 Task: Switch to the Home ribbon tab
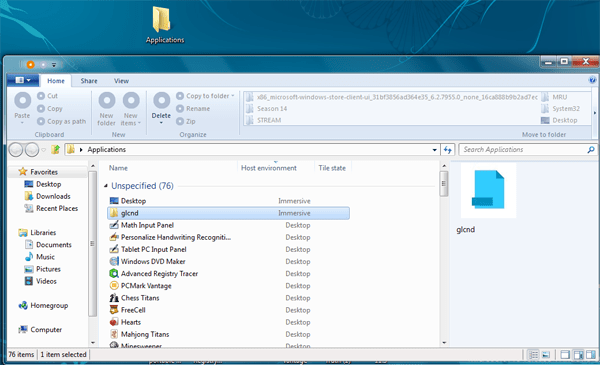56,81
